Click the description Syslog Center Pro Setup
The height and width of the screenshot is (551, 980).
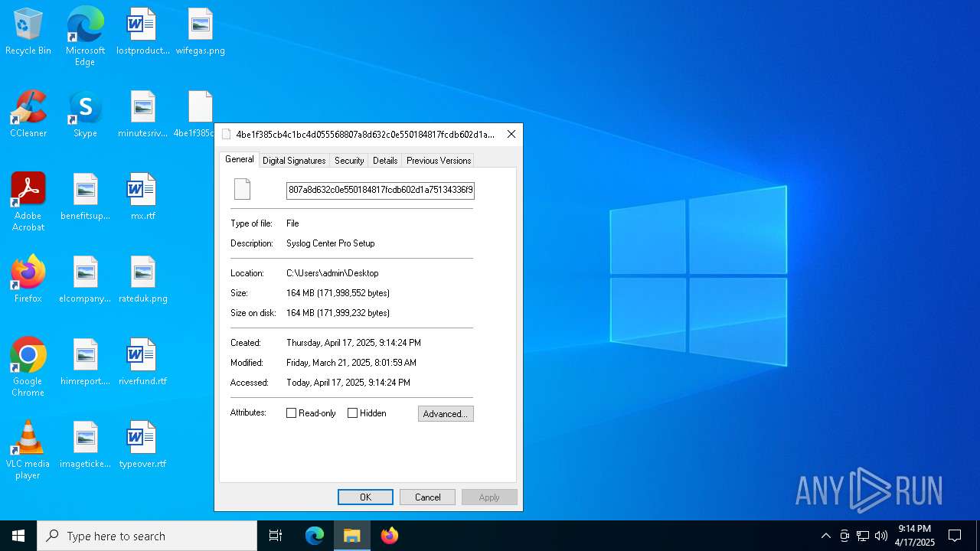(x=331, y=243)
